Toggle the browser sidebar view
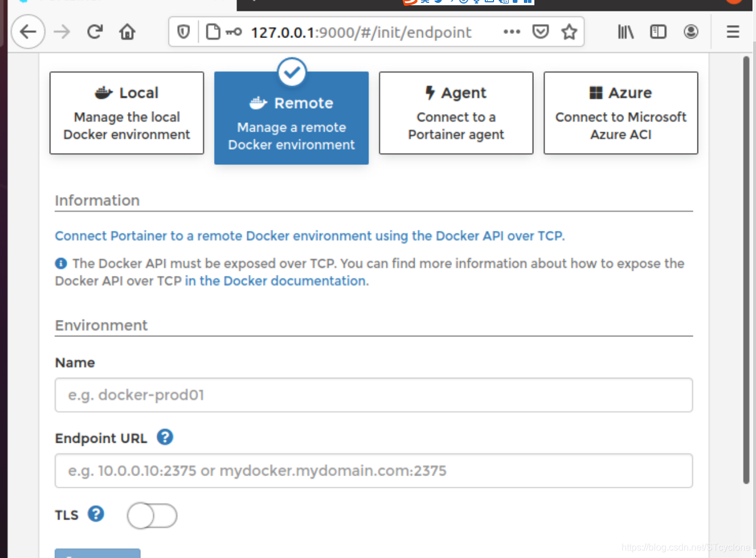756x558 pixels. (658, 32)
